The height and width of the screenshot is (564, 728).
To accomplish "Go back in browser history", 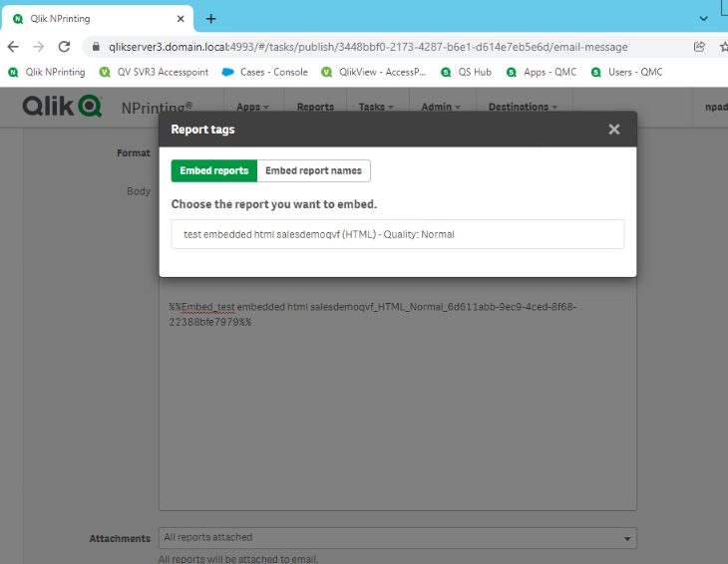I will click(14, 47).
